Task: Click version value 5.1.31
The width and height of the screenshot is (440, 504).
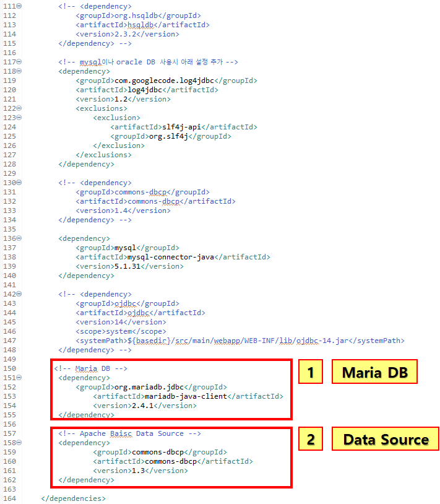Action: 127,266
